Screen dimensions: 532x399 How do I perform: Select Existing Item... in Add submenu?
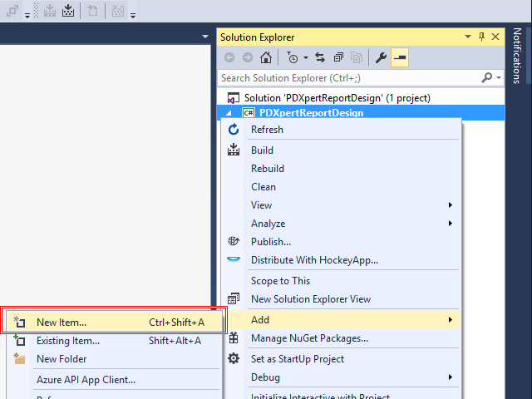(x=115, y=341)
